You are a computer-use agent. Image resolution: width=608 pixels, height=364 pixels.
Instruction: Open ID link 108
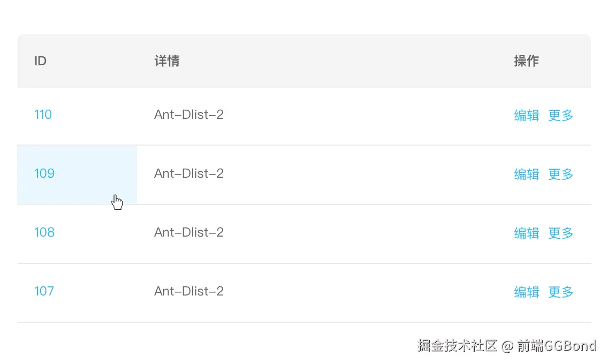point(44,232)
